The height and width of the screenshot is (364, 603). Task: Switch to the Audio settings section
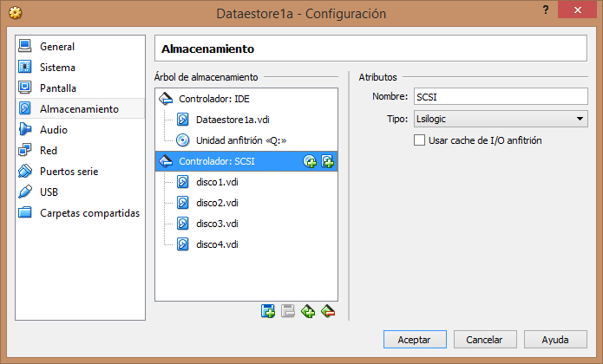(x=54, y=130)
